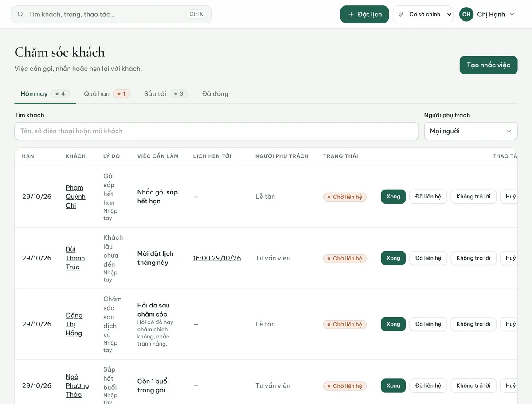
Task: Click the LỊCH HẸN TỚI column header
Action: point(212,156)
